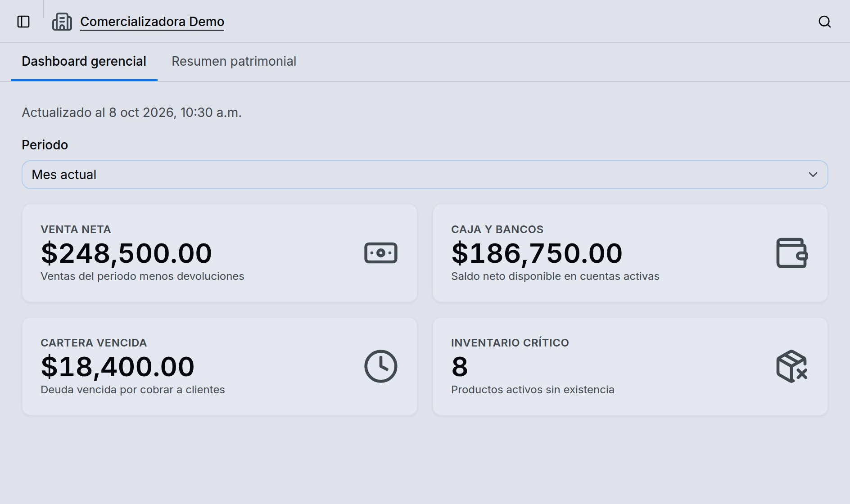Click 'Deuda vencida por cobrar a clientes' text
The image size is (850, 504).
pos(133,390)
